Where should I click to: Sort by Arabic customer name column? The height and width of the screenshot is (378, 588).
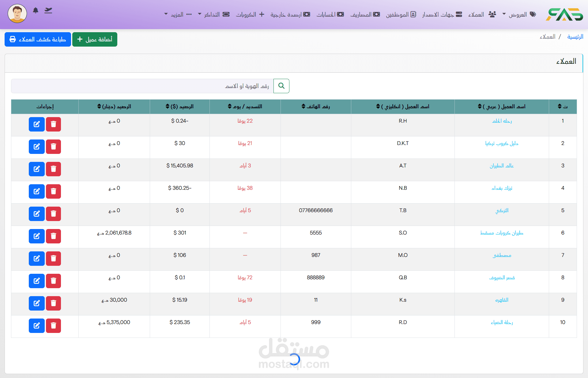tap(502, 106)
